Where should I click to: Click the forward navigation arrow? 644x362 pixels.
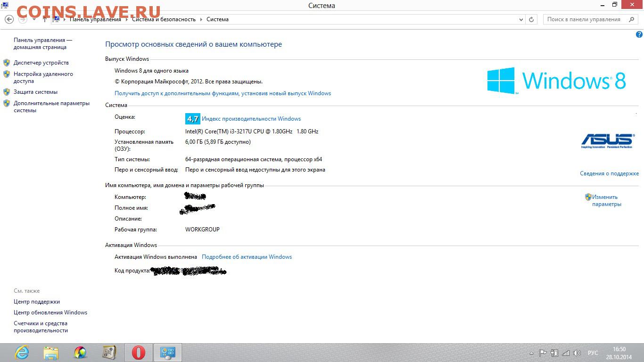[23, 19]
